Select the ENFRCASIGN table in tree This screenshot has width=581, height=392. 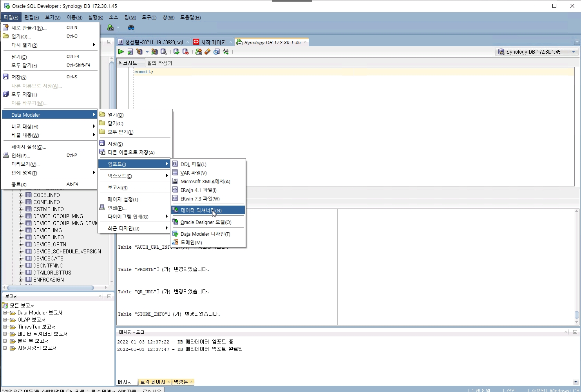coord(49,280)
